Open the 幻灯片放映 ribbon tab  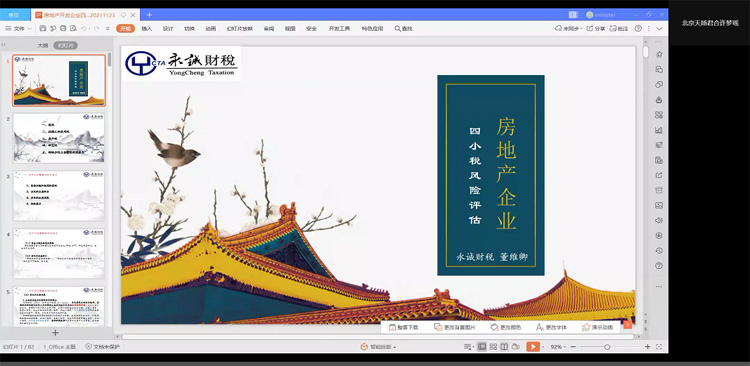click(x=240, y=29)
